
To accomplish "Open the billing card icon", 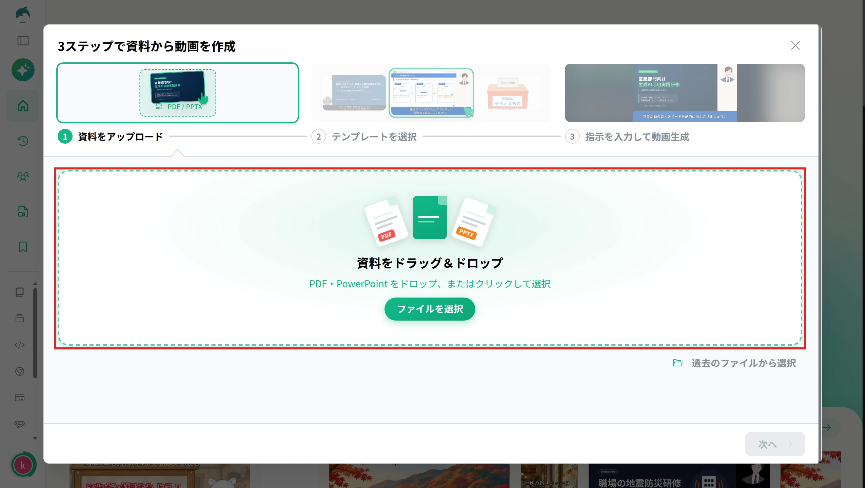I will pos(20,398).
